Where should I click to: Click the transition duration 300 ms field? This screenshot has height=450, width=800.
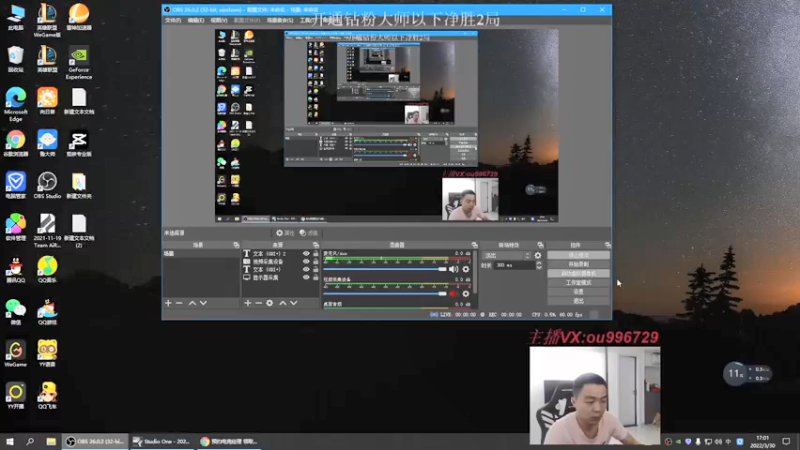pos(514,265)
